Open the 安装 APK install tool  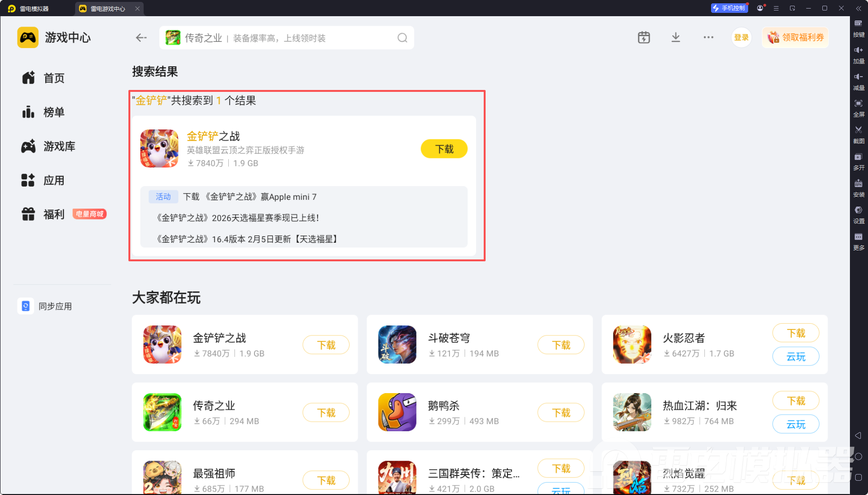tap(858, 188)
